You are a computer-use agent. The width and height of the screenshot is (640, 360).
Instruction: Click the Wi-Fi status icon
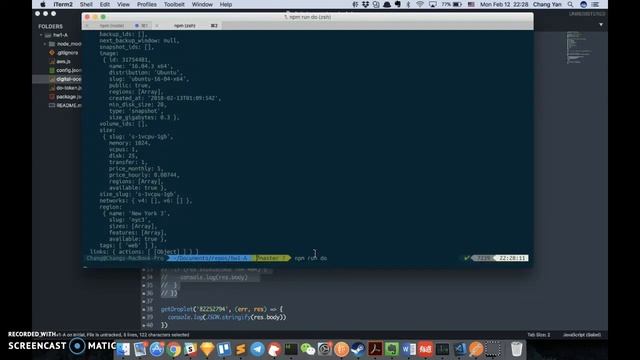click(420, 4)
